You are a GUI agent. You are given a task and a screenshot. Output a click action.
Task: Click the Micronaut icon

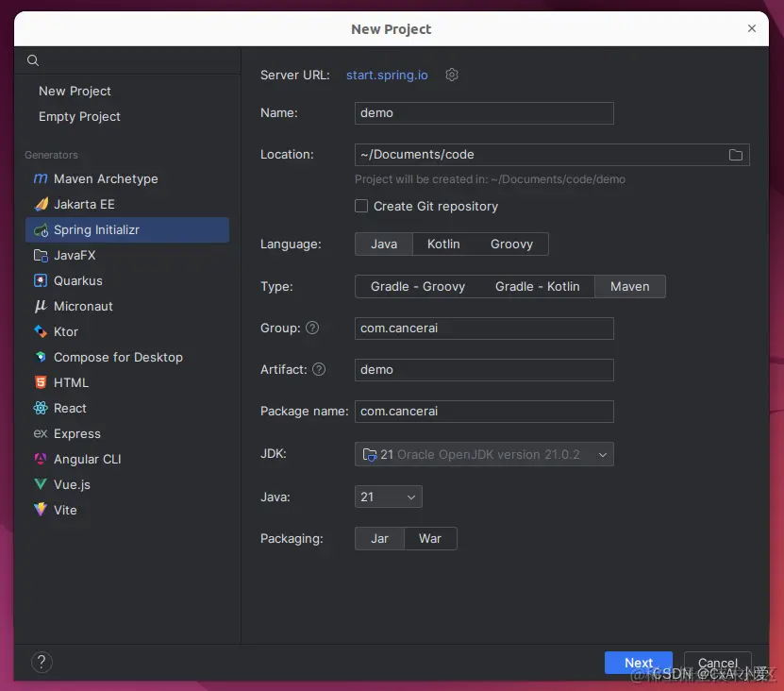point(41,306)
